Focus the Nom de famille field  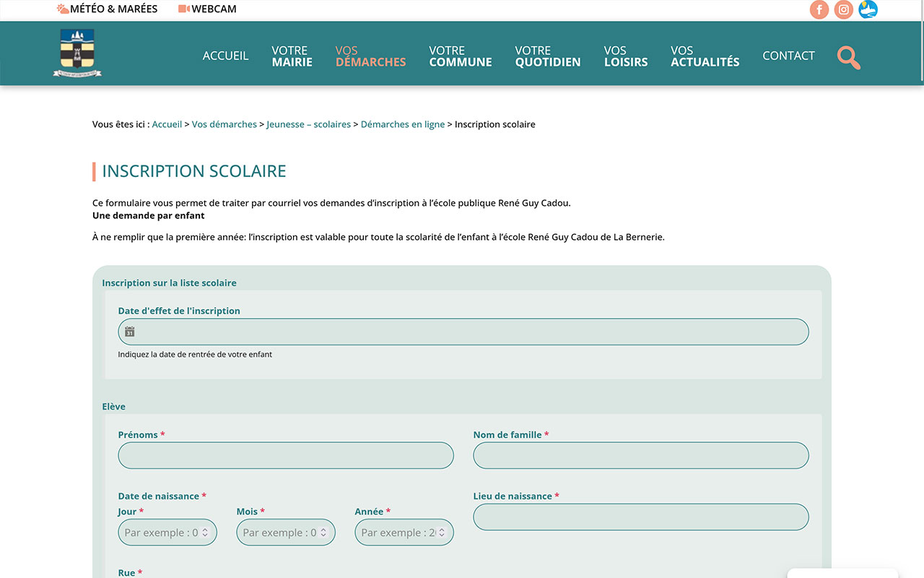641,455
